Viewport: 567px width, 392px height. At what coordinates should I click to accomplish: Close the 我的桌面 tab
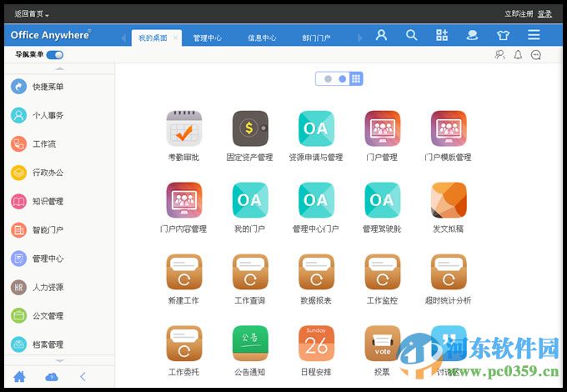[175, 38]
